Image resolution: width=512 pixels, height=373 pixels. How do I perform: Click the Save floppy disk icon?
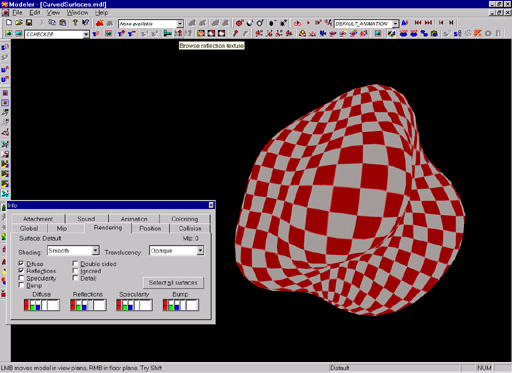tap(29, 23)
